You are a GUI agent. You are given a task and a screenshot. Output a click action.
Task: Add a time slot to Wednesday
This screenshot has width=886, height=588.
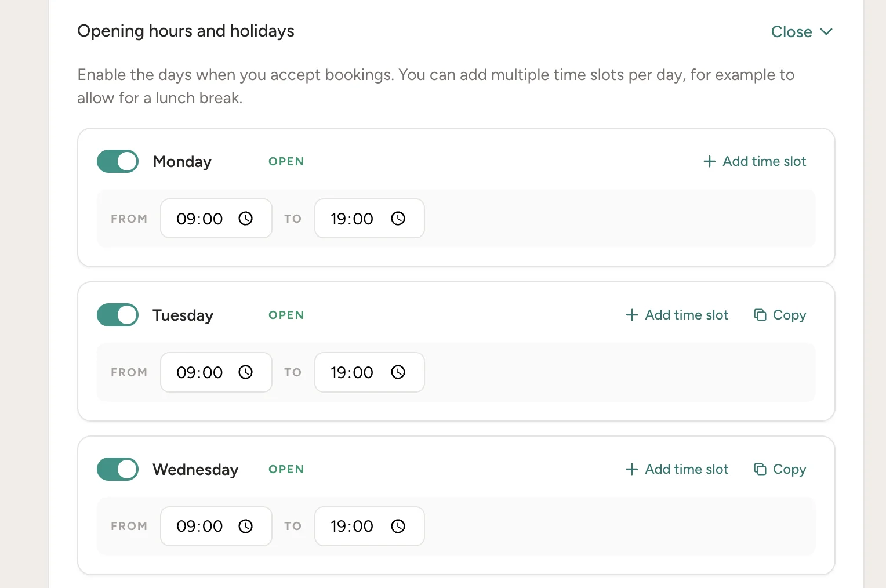coord(677,469)
